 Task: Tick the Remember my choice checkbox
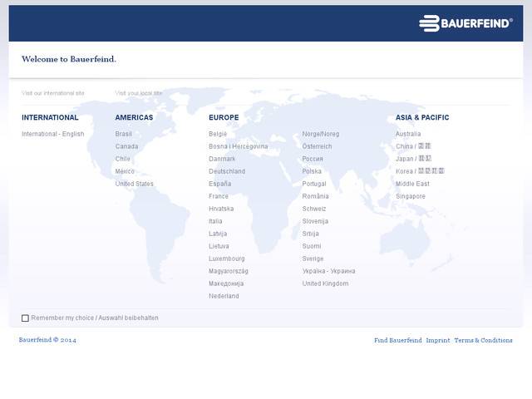pyautogui.click(x=25, y=318)
